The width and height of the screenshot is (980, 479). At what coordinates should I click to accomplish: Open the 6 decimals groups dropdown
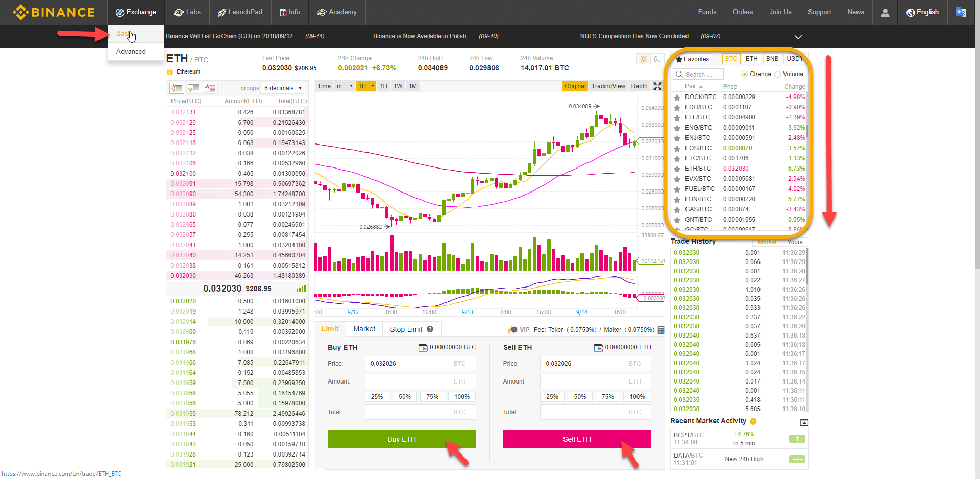tap(283, 88)
